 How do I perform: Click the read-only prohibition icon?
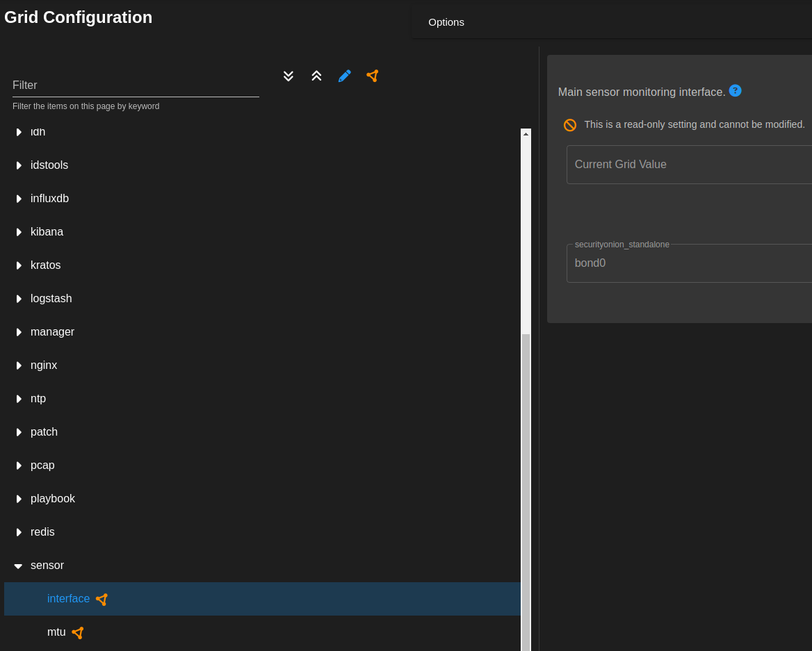click(569, 125)
